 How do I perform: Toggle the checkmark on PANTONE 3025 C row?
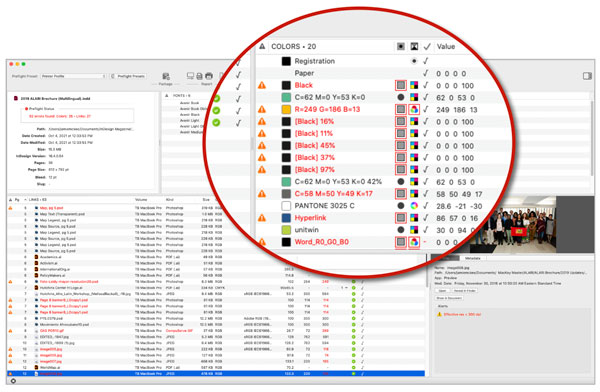(426, 206)
